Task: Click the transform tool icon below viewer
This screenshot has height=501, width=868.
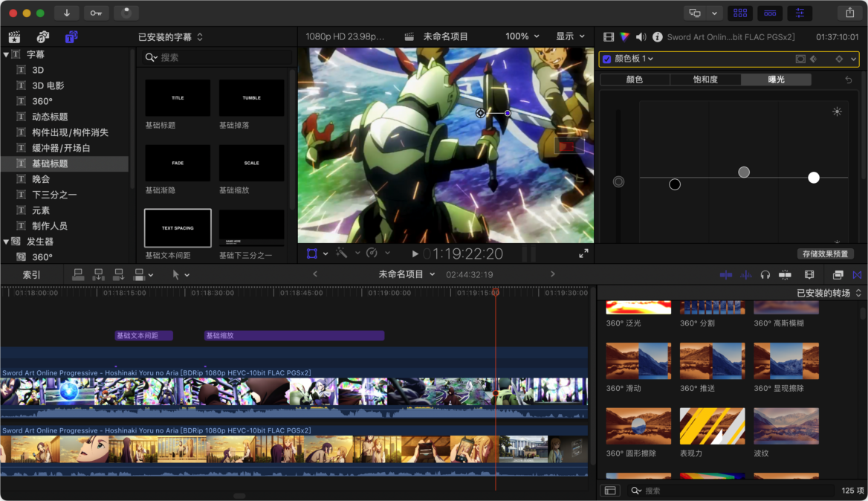Action: click(312, 253)
